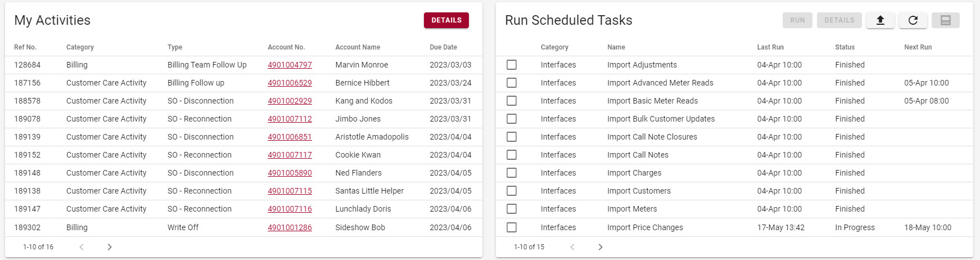Go to previous page of My Activities

click(x=82, y=247)
